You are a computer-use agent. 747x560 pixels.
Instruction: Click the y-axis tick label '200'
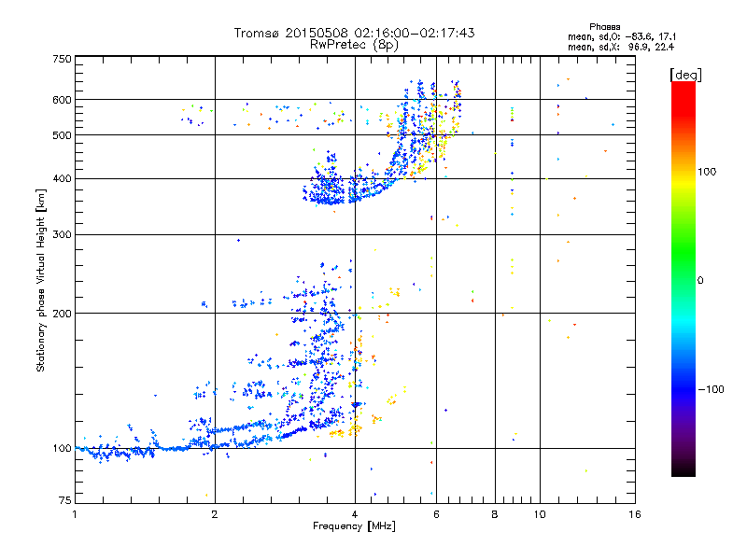[x=62, y=314]
